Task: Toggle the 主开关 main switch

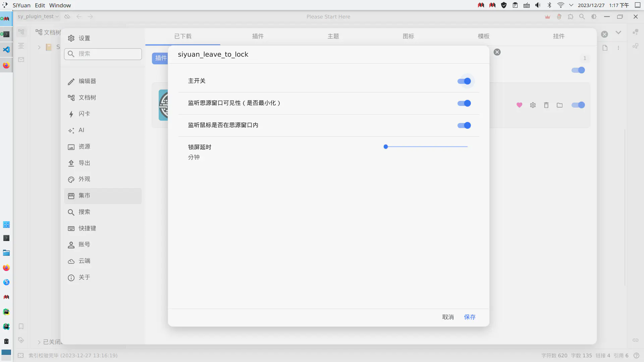Action: tap(464, 81)
